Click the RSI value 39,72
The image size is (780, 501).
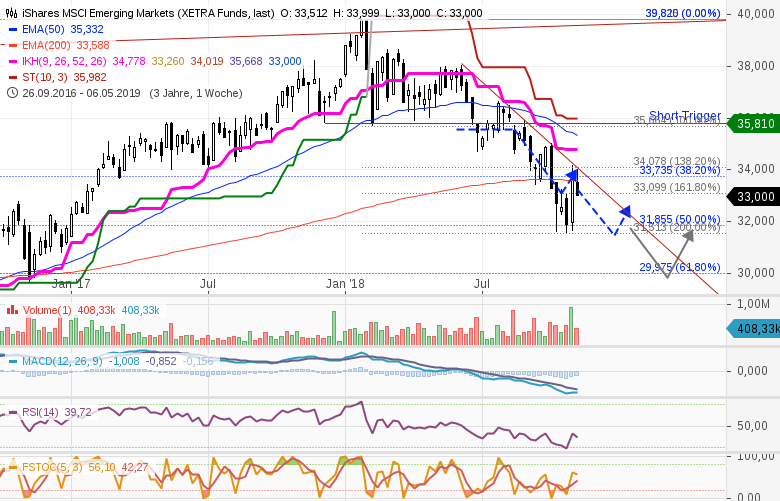point(78,412)
